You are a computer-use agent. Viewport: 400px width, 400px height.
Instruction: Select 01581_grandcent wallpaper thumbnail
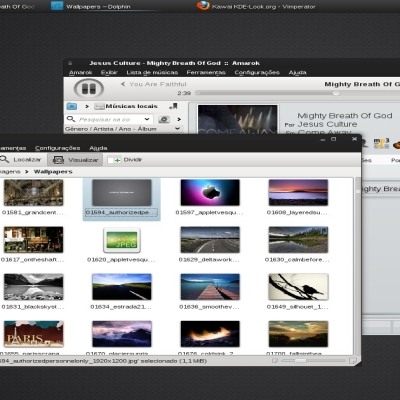33,193
